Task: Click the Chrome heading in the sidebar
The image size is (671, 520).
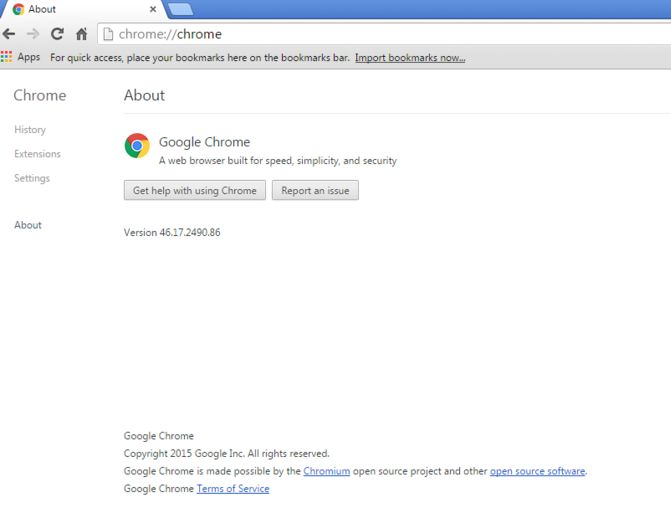Action: pyautogui.click(x=40, y=95)
